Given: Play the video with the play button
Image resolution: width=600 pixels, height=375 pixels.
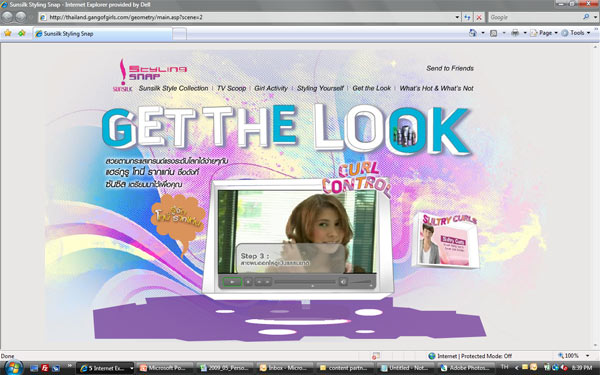Looking at the screenshot, I should point(232,282).
